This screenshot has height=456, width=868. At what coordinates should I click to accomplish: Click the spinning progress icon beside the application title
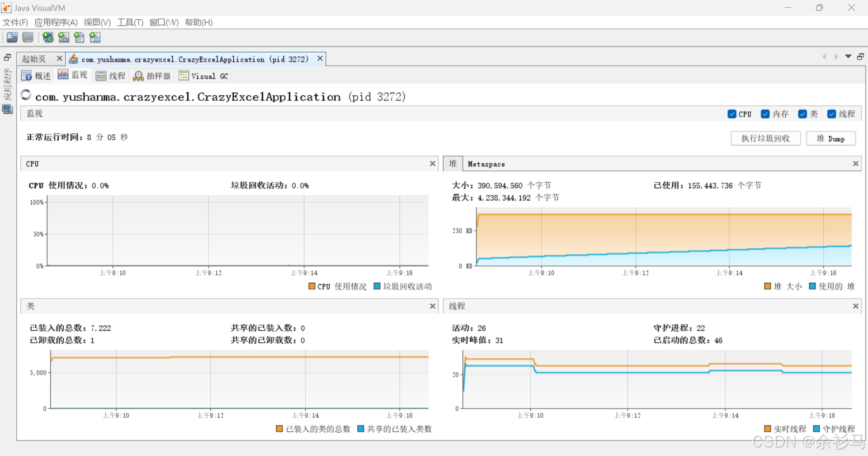tap(26, 95)
